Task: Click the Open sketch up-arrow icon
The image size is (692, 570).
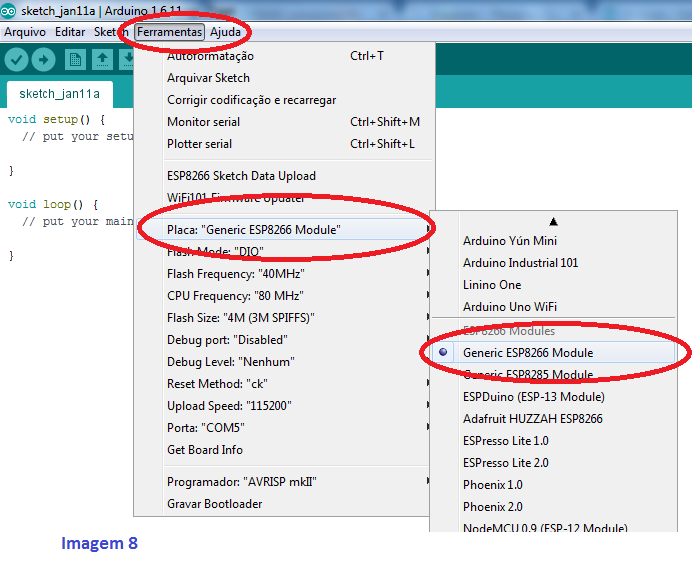Action: pos(102,60)
